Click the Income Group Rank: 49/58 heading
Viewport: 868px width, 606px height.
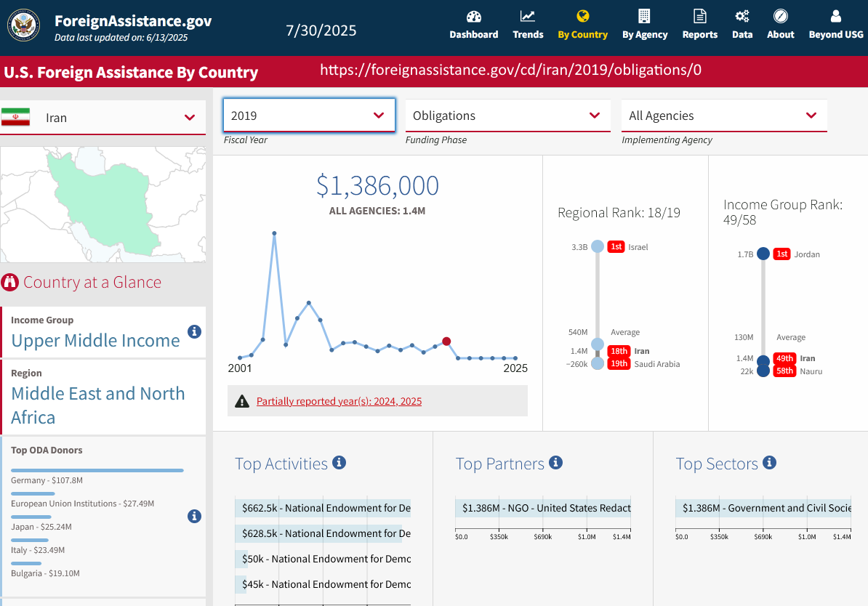tap(783, 212)
